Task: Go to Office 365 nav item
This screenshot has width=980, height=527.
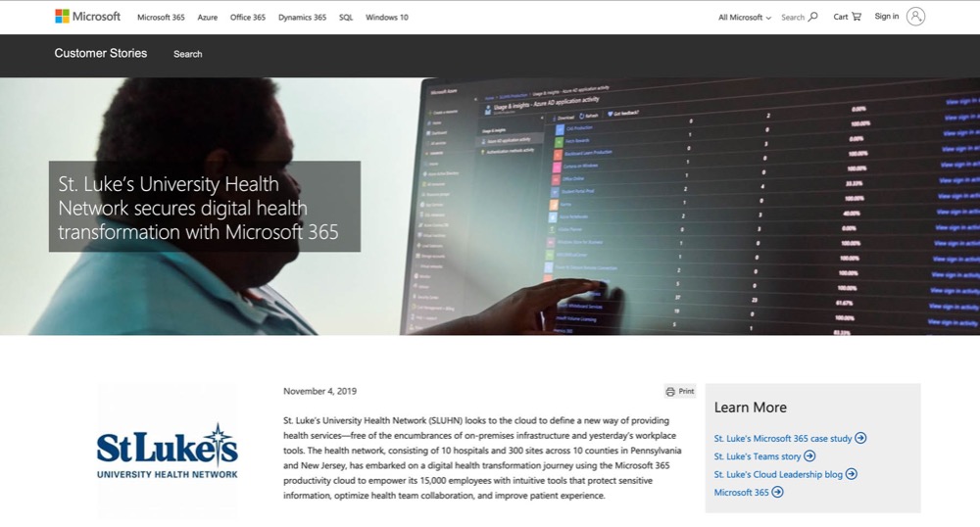Action: coord(248,18)
